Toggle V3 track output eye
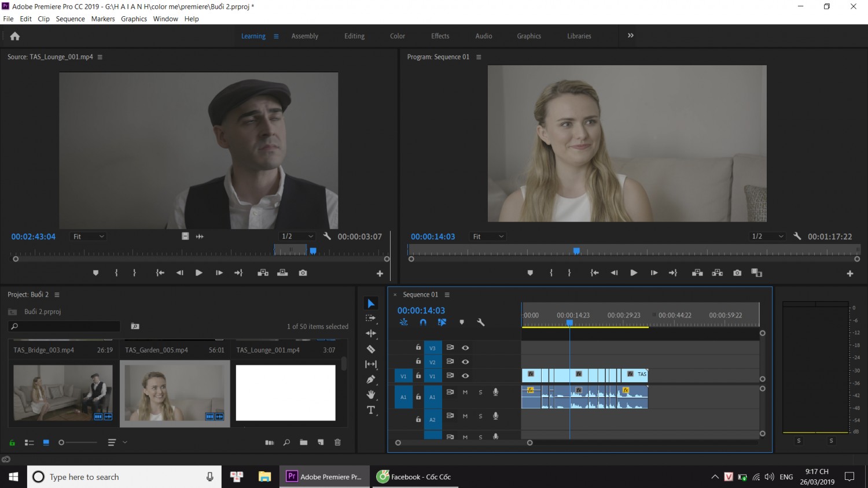Image resolution: width=868 pixels, height=488 pixels. 465,347
